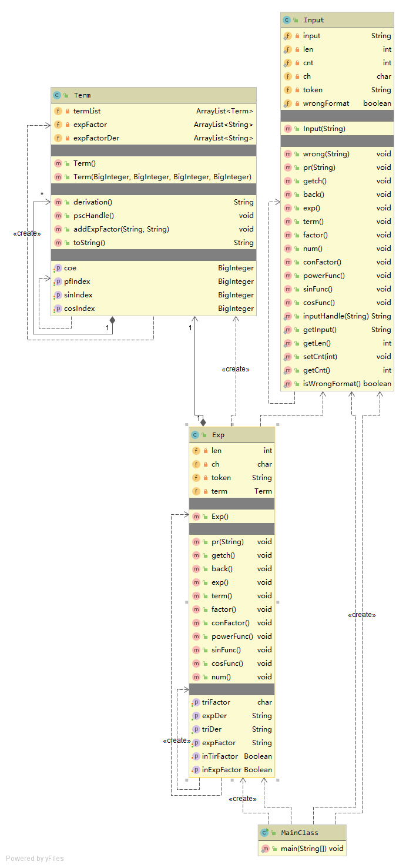Click the lock icon next to expFactorDer

click(68, 138)
